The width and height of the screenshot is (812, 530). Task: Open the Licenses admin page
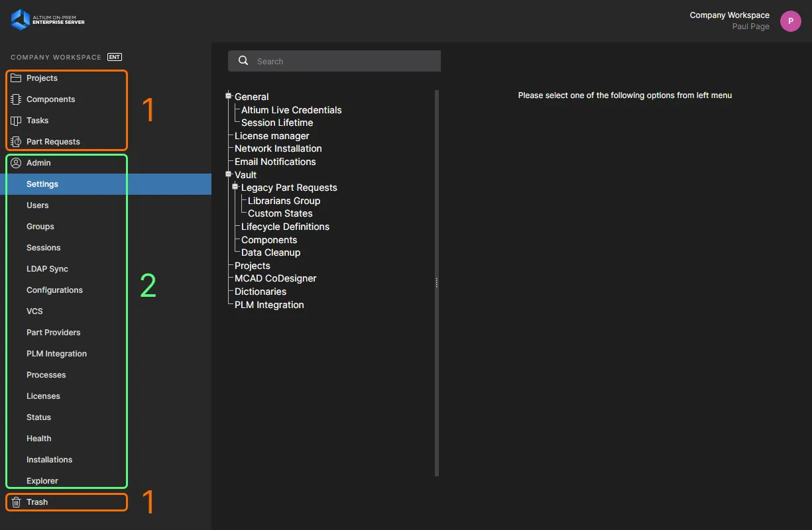point(106,396)
